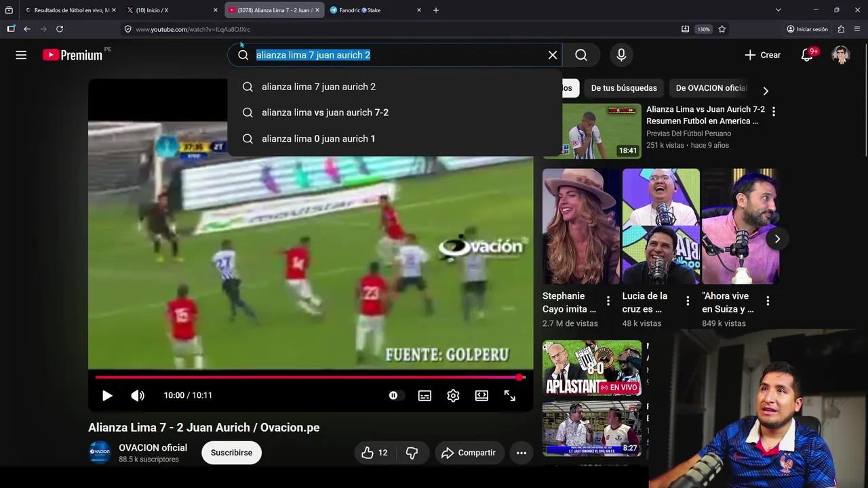Bookmark this page with the star icon
The height and width of the screenshot is (488, 868).
click(722, 29)
